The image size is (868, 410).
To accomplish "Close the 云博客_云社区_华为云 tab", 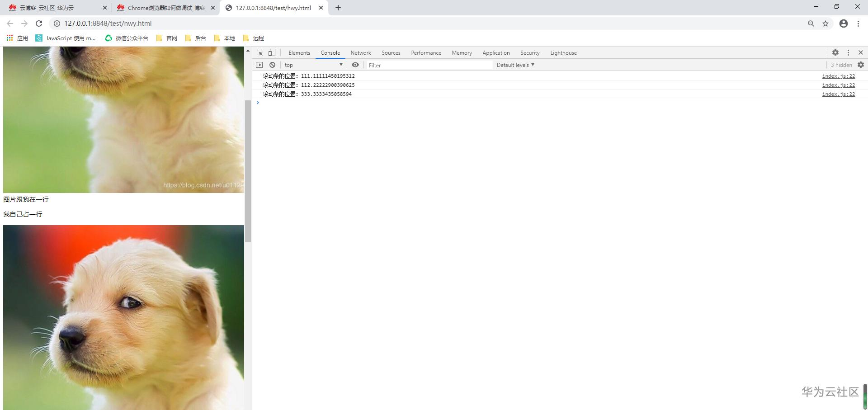I will pos(105,8).
